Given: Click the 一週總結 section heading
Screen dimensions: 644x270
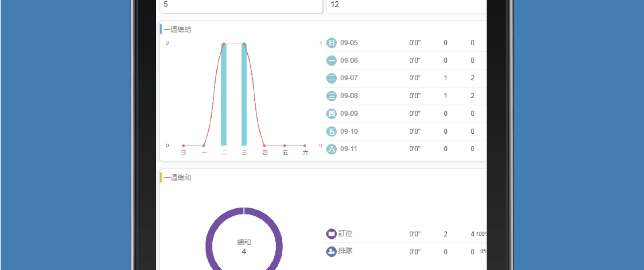Looking at the screenshot, I should click(x=177, y=30).
